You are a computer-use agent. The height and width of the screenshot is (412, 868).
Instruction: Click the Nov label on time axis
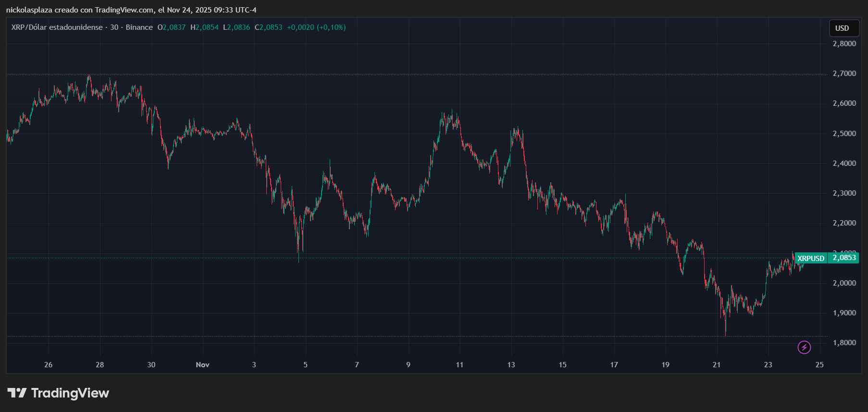click(202, 365)
